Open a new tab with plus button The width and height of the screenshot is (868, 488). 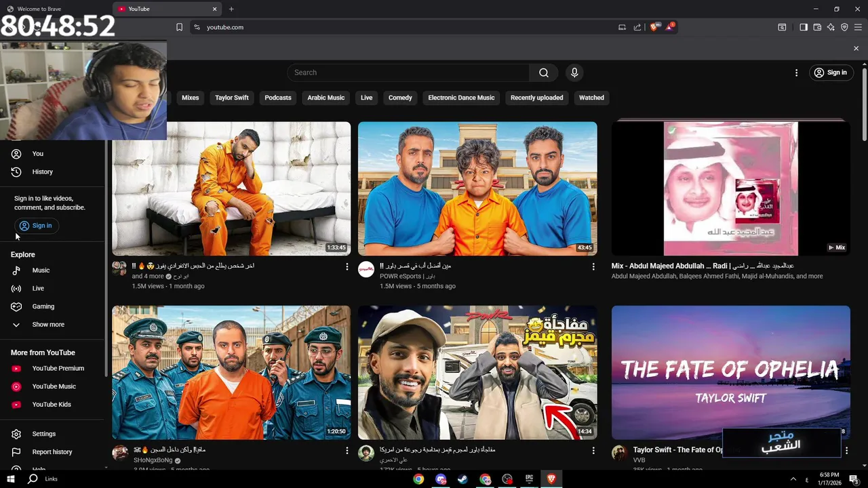tap(231, 9)
